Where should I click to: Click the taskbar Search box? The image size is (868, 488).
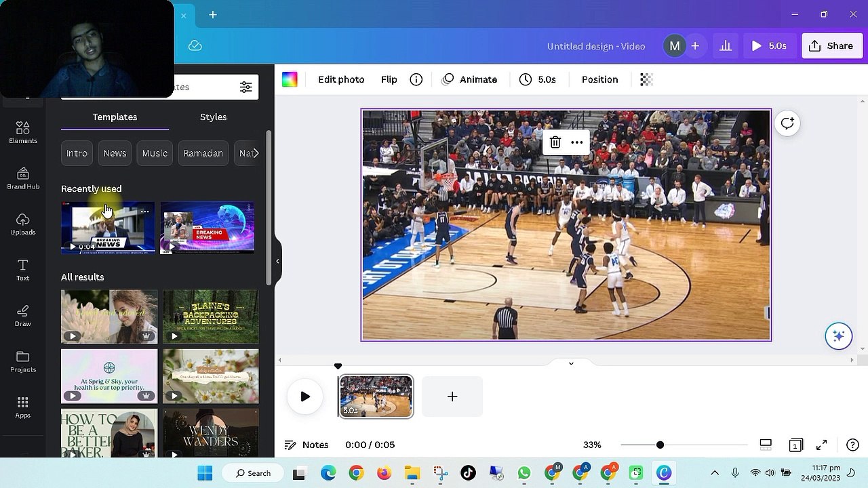(254, 473)
